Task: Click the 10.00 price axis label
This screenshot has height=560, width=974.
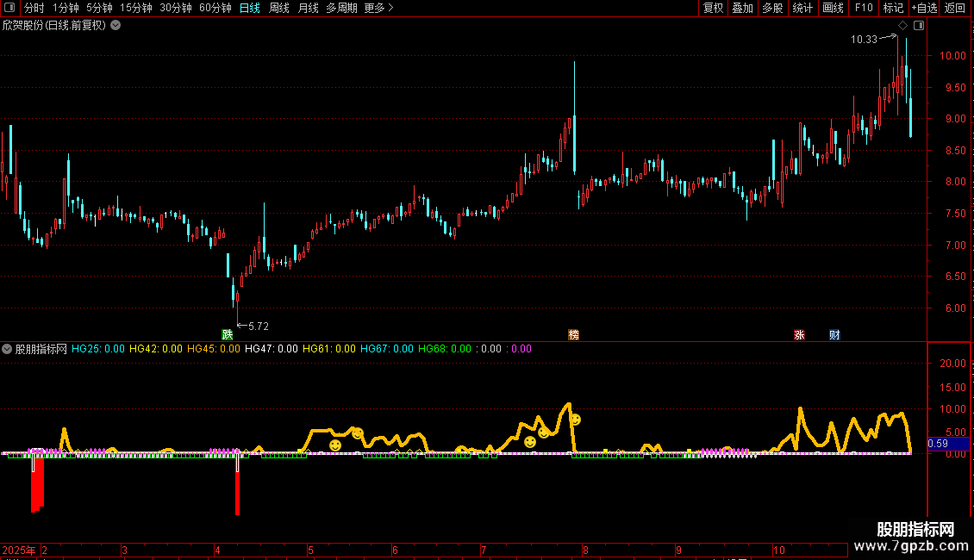Action: point(952,56)
